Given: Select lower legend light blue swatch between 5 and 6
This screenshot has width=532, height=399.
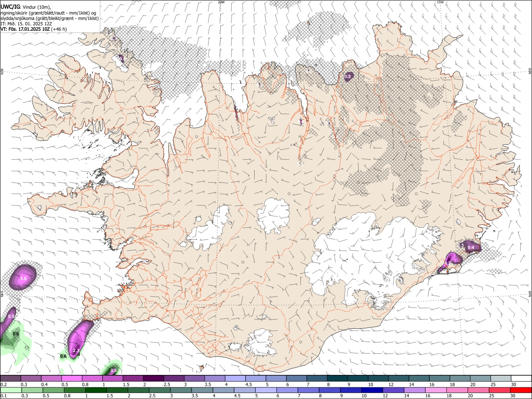Looking at the screenshot, I should 265,390.
